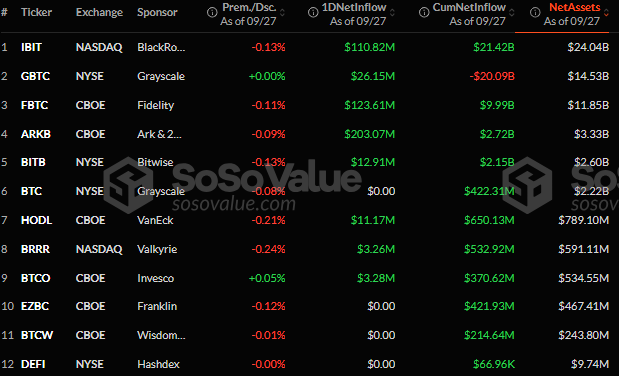Viewport: 619px width, 376px height.
Task: Sort table by 1DNetInflow arrows
Action: (392, 13)
